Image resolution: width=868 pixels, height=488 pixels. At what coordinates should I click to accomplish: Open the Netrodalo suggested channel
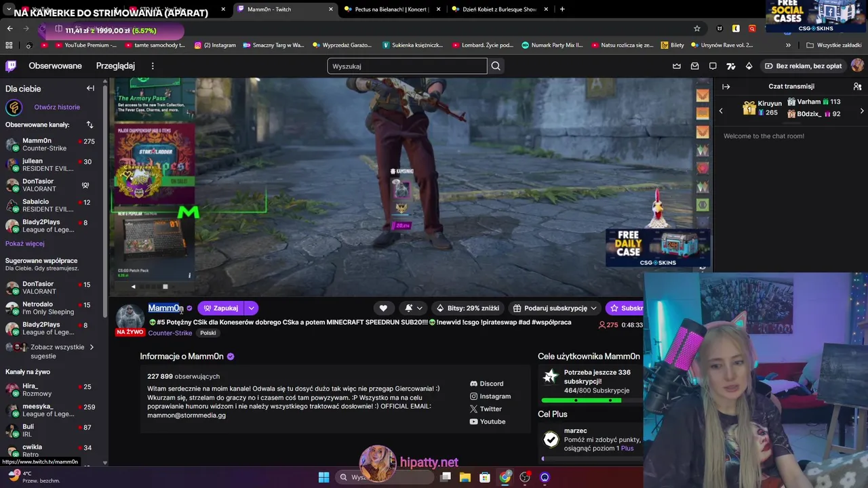(52, 308)
